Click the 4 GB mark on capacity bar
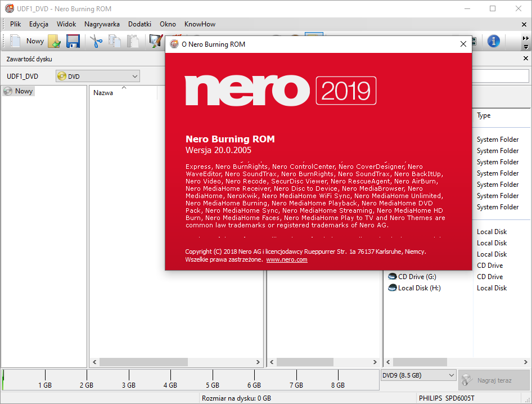The width and height of the screenshot is (532, 404). 170,385
